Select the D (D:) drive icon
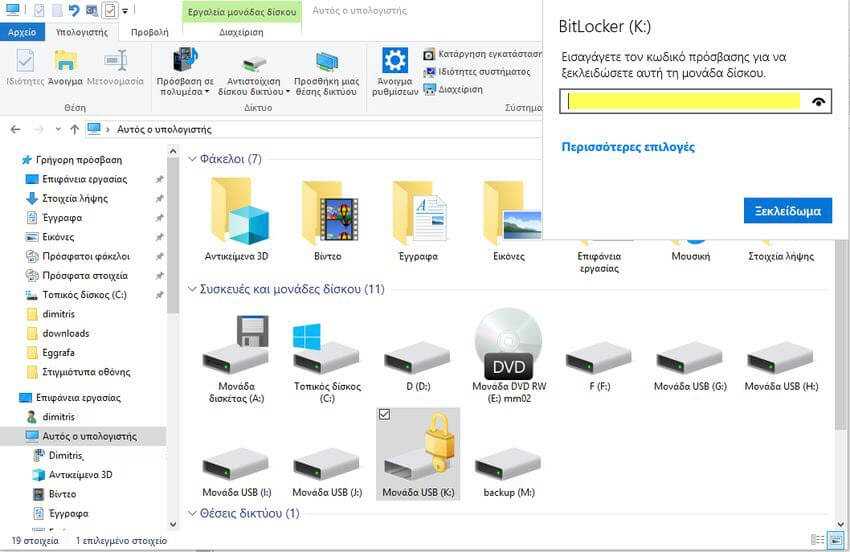The height and width of the screenshot is (552, 850). pos(417,357)
